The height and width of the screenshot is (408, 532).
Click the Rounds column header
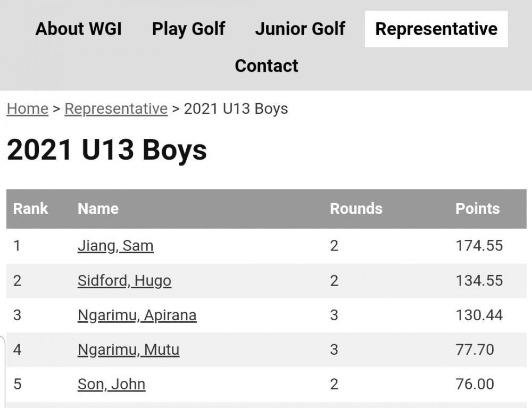point(355,209)
